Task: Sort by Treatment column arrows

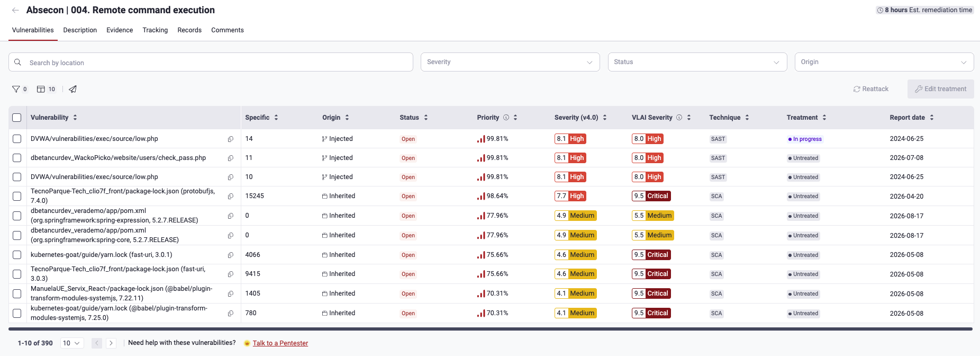Action: click(824, 118)
